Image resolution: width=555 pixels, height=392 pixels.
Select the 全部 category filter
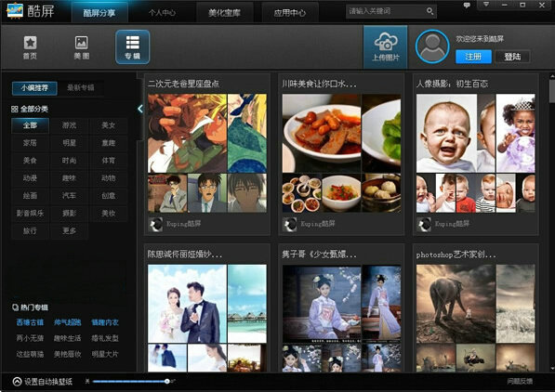pyautogui.click(x=30, y=125)
